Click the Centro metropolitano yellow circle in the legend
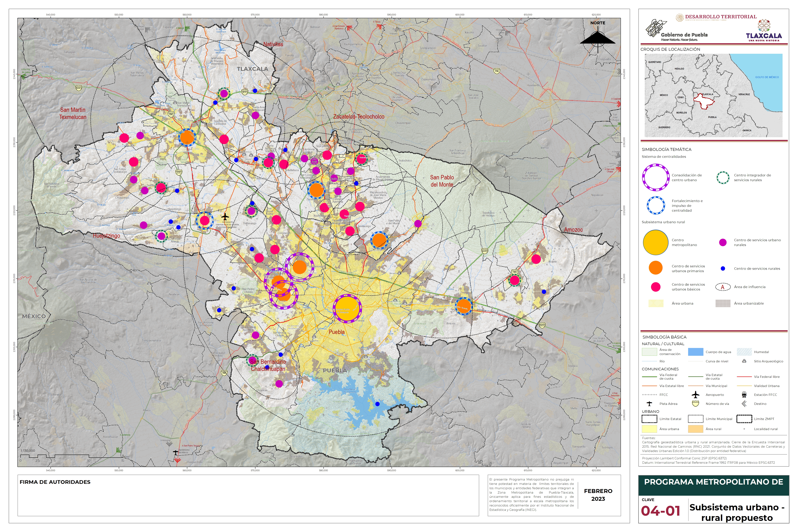798x532 pixels. tap(656, 242)
